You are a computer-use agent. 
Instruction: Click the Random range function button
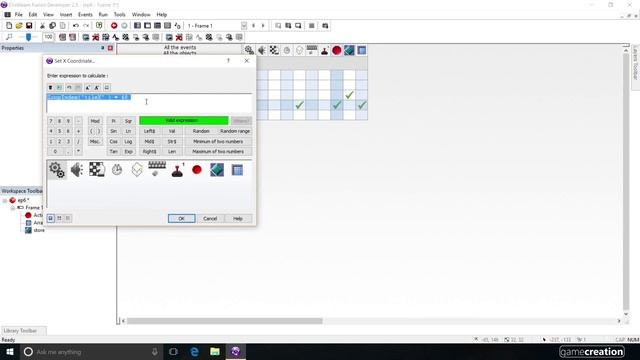tap(235, 131)
